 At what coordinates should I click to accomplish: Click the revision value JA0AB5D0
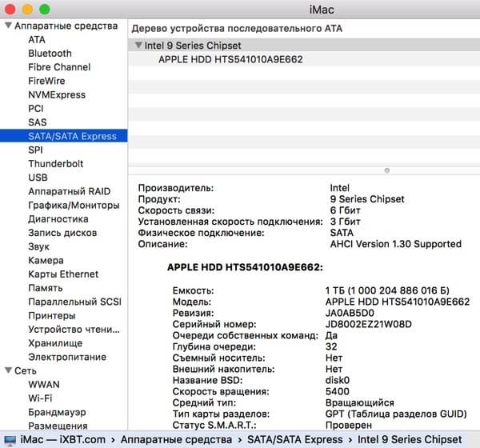tap(350, 313)
